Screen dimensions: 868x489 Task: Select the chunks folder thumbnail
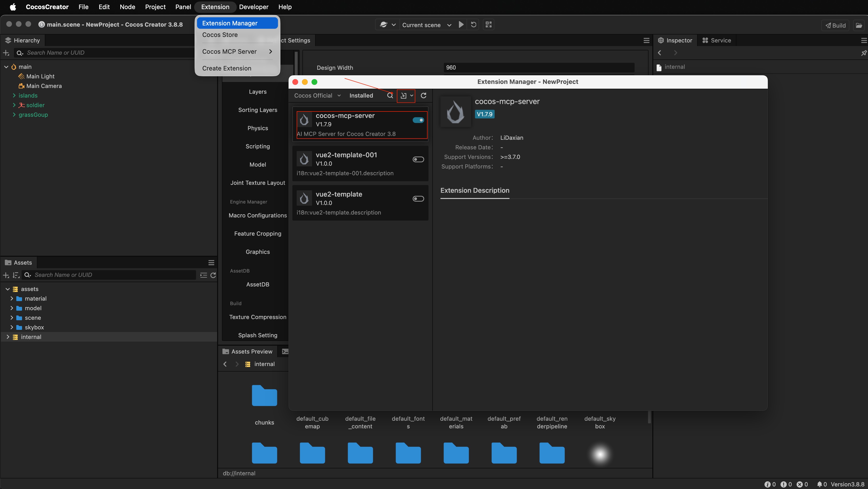pos(264,395)
